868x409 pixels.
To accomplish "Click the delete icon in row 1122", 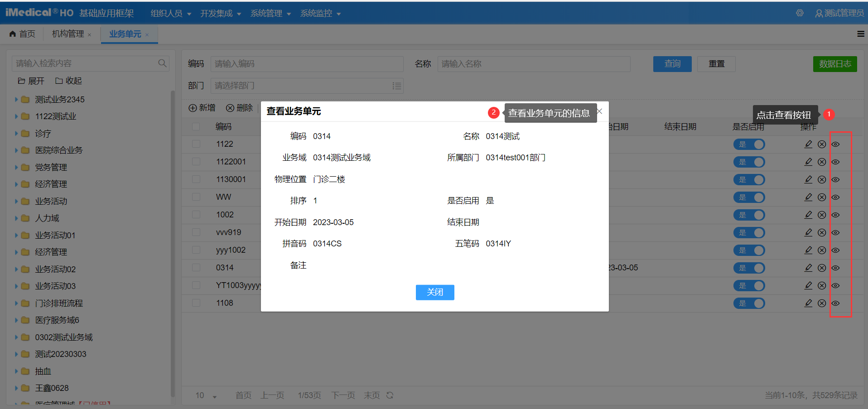I will pyautogui.click(x=822, y=144).
